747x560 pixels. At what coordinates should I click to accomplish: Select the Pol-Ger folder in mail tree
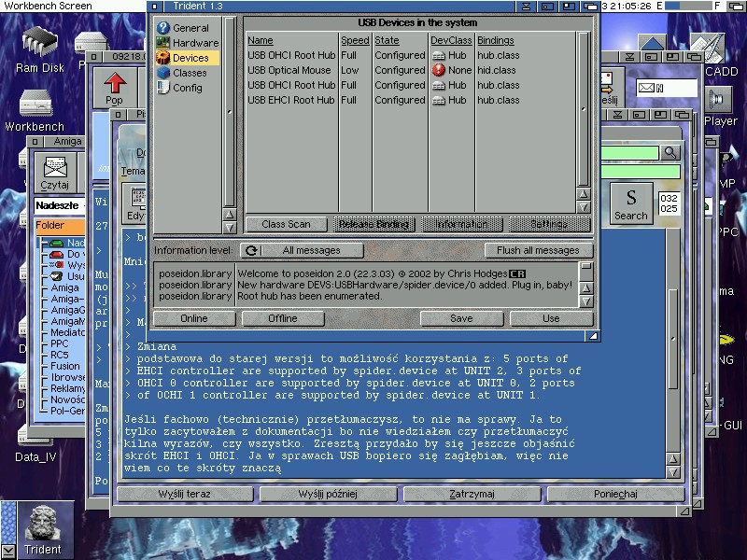click(67, 411)
